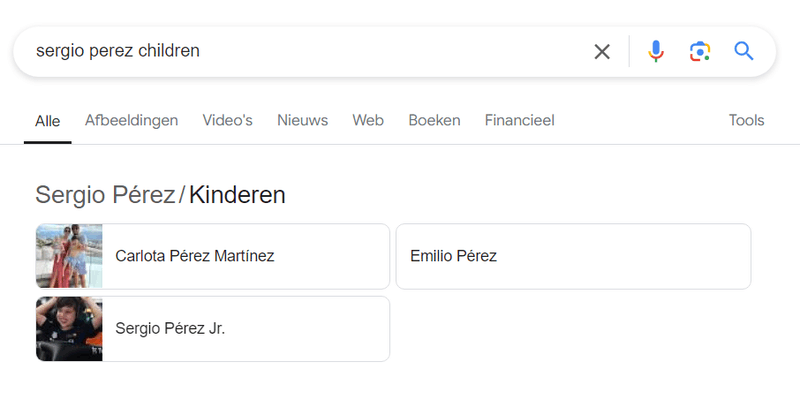Open the Carlota Pérez Martínez card
Image resolution: width=800 pixels, height=407 pixels.
[213, 256]
